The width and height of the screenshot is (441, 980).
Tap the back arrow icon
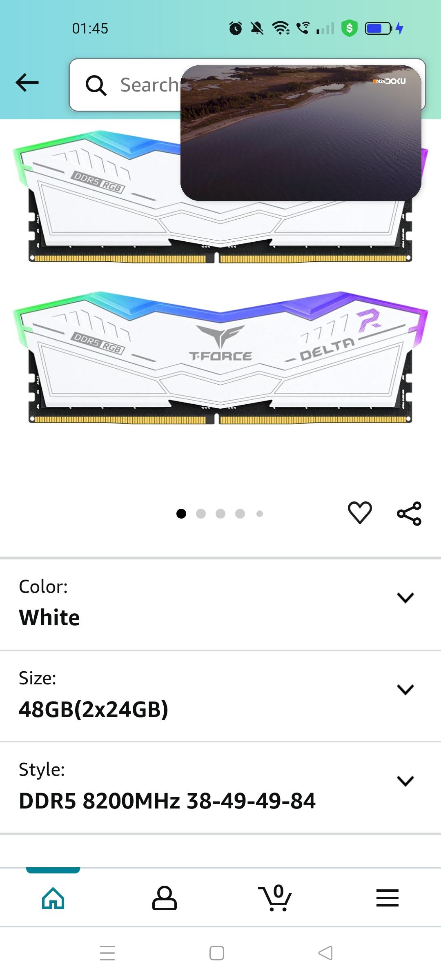click(27, 83)
